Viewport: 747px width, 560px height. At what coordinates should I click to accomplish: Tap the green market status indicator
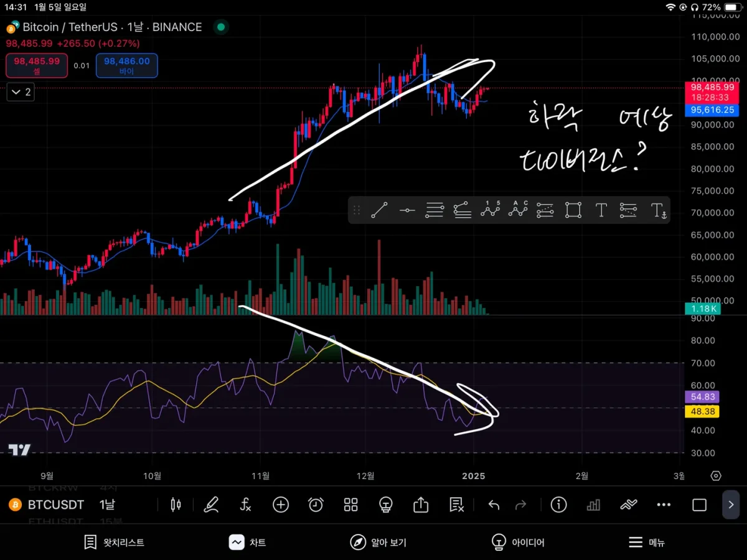[x=220, y=27]
